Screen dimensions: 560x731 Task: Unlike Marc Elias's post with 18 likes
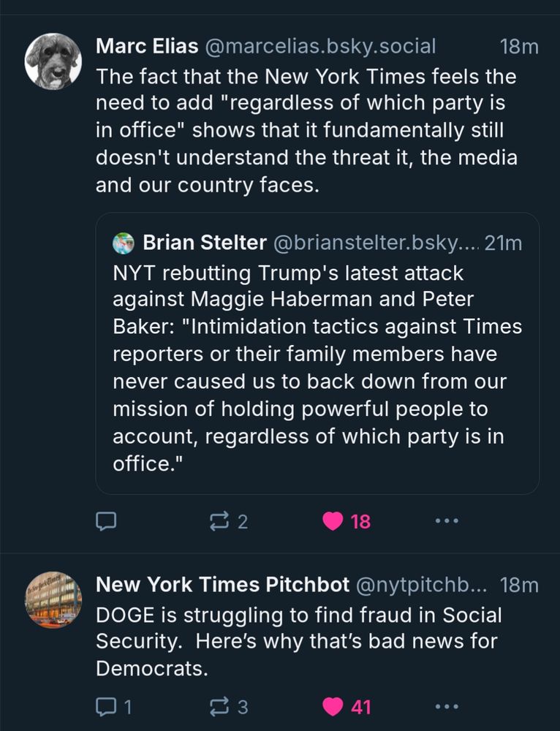pyautogui.click(x=334, y=521)
